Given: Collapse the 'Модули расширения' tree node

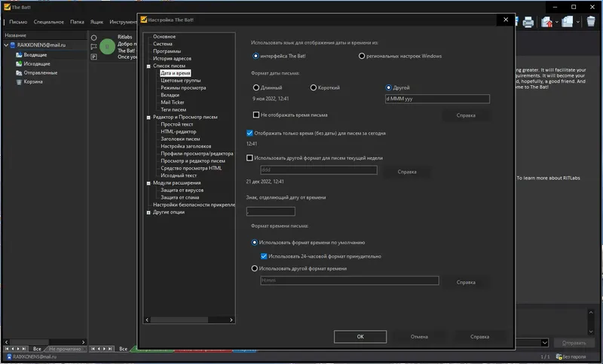Looking at the screenshot, I should pos(148,183).
